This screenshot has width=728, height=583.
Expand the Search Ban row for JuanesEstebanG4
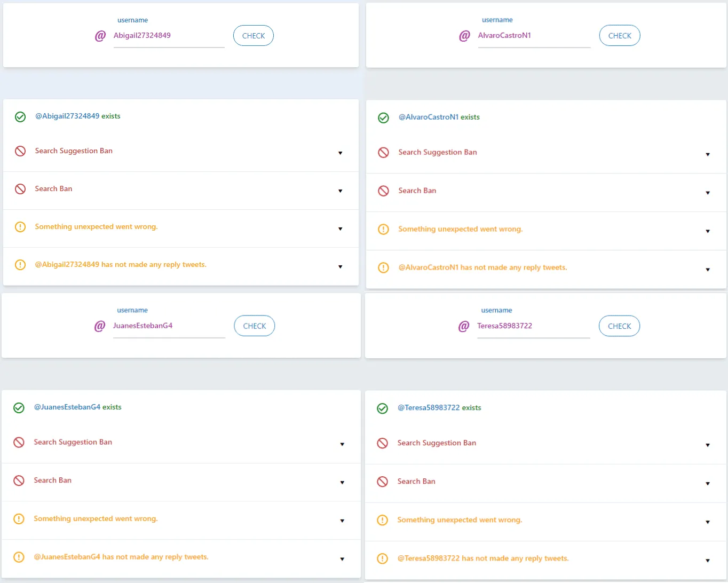[342, 483]
